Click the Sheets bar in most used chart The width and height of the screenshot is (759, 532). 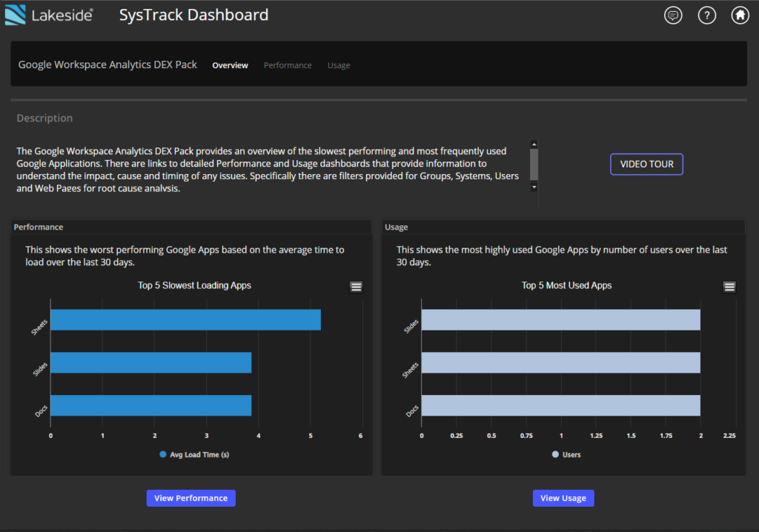560,362
